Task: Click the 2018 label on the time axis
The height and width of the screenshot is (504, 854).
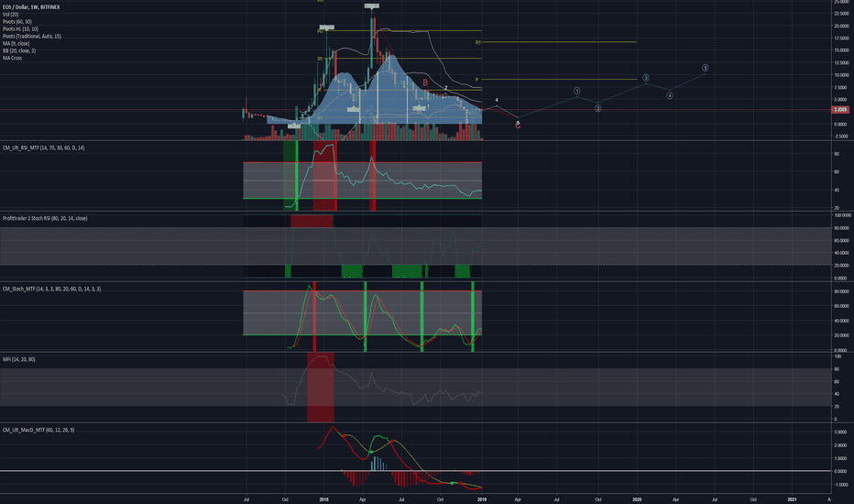Action: pyautogui.click(x=324, y=499)
